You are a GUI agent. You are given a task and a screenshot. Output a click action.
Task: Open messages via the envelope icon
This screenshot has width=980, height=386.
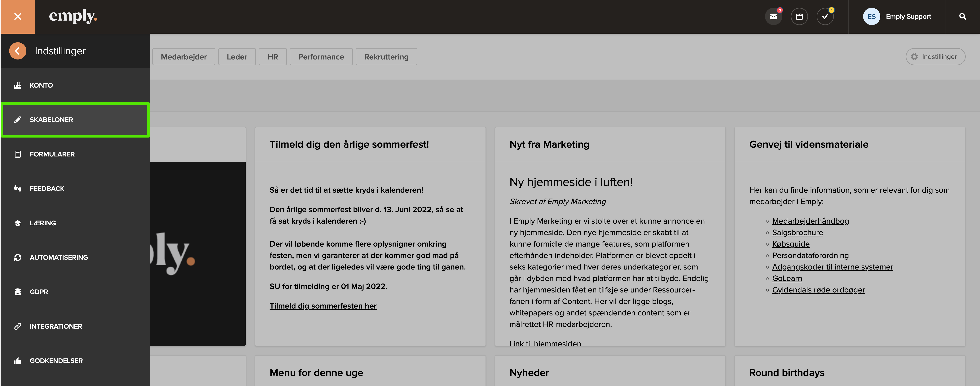[x=773, y=16]
